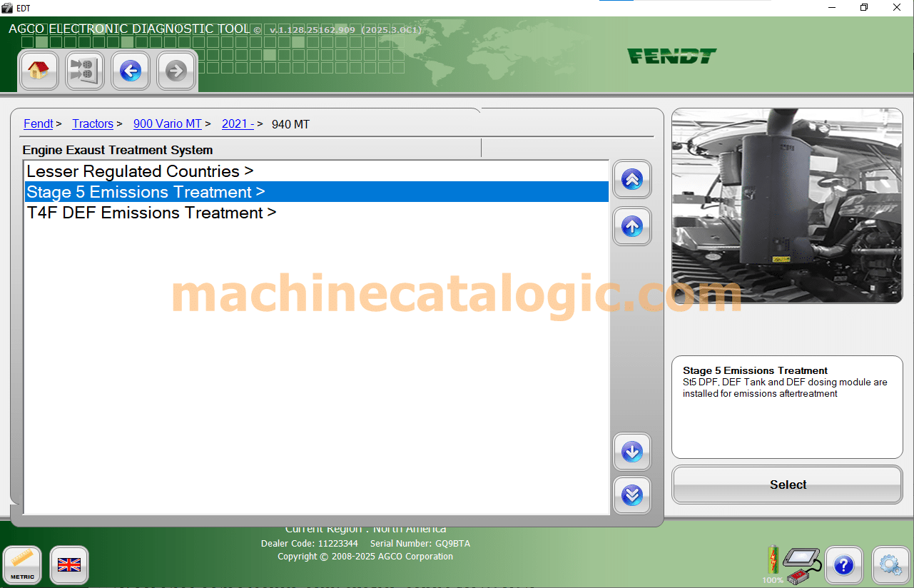The width and height of the screenshot is (914, 588).
Task: Toggle the Metric units button
Action: (x=22, y=565)
